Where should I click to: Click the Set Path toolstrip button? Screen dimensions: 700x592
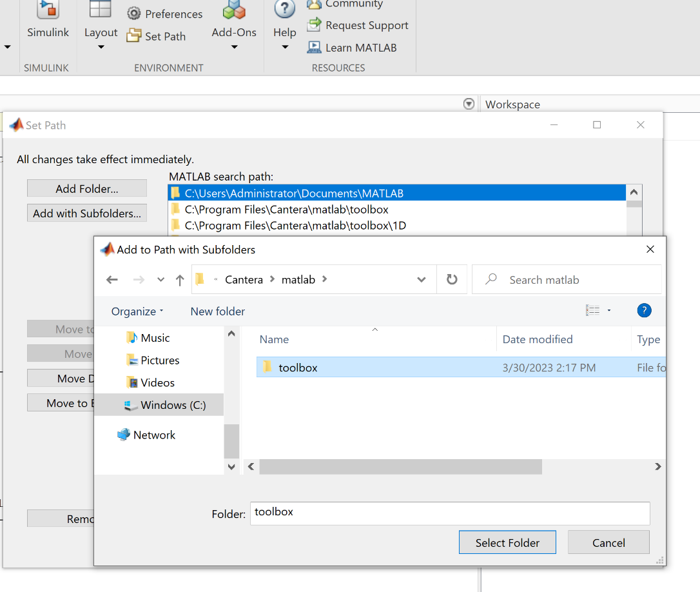(157, 36)
